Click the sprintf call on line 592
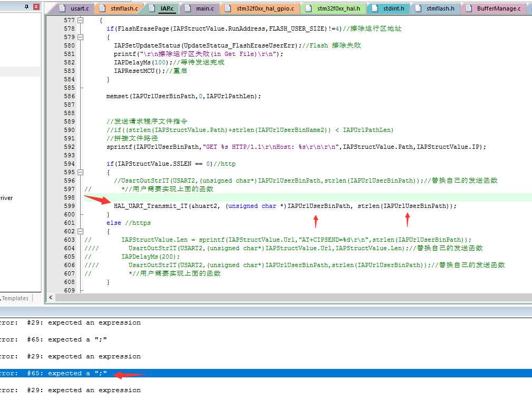Screen dimensions: 532x399 click(296, 147)
